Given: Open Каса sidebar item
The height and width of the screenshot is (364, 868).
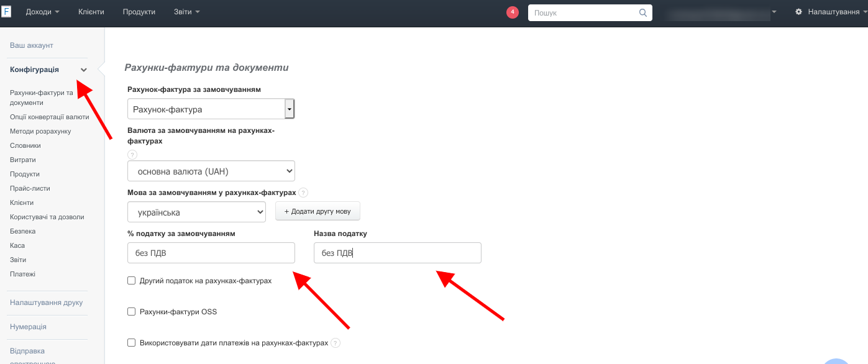Looking at the screenshot, I should [x=17, y=245].
